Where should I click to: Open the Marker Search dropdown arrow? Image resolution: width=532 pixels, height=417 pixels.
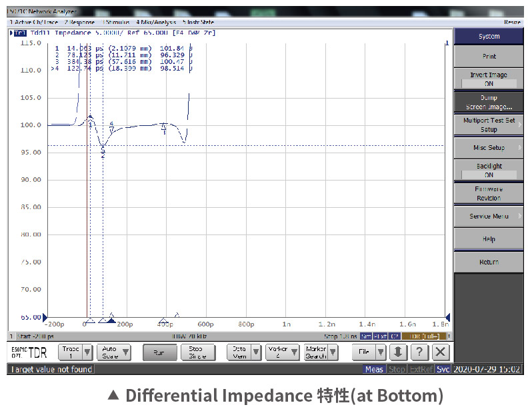coord(333,352)
